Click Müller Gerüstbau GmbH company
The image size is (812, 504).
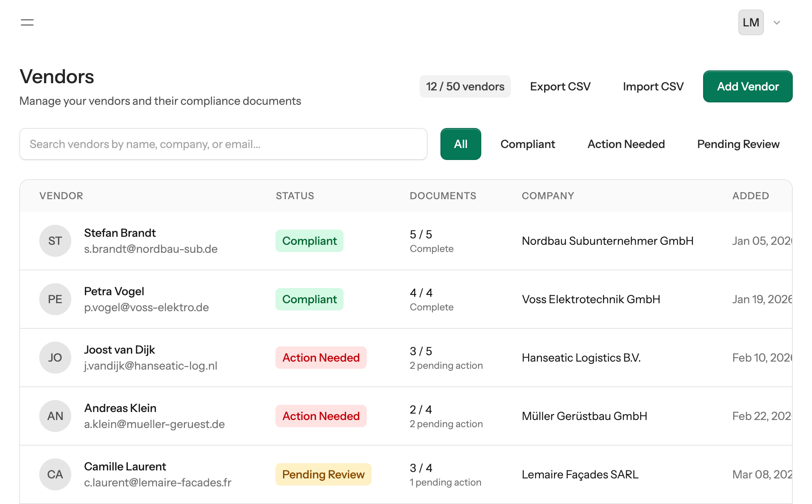(585, 416)
